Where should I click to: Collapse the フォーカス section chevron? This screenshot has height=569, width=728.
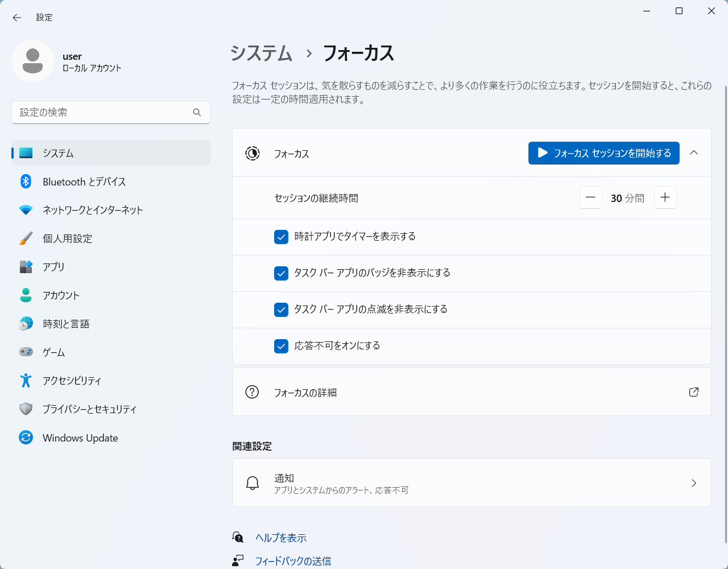(694, 152)
